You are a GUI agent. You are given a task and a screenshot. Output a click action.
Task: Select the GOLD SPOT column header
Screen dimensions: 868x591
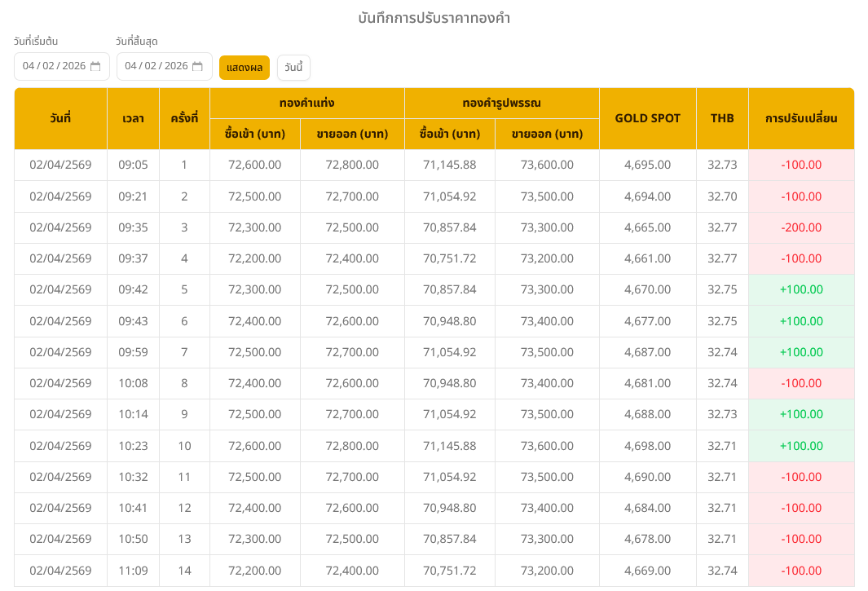pyautogui.click(x=647, y=118)
